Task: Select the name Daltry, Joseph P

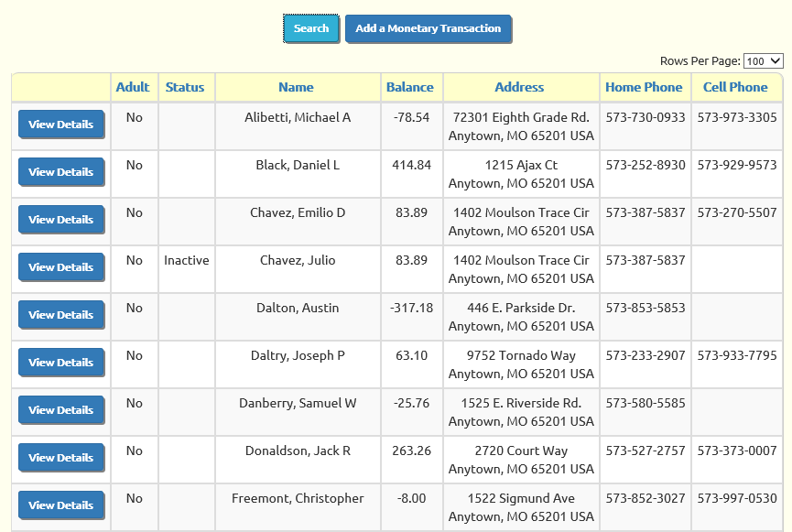Action: [x=298, y=355]
